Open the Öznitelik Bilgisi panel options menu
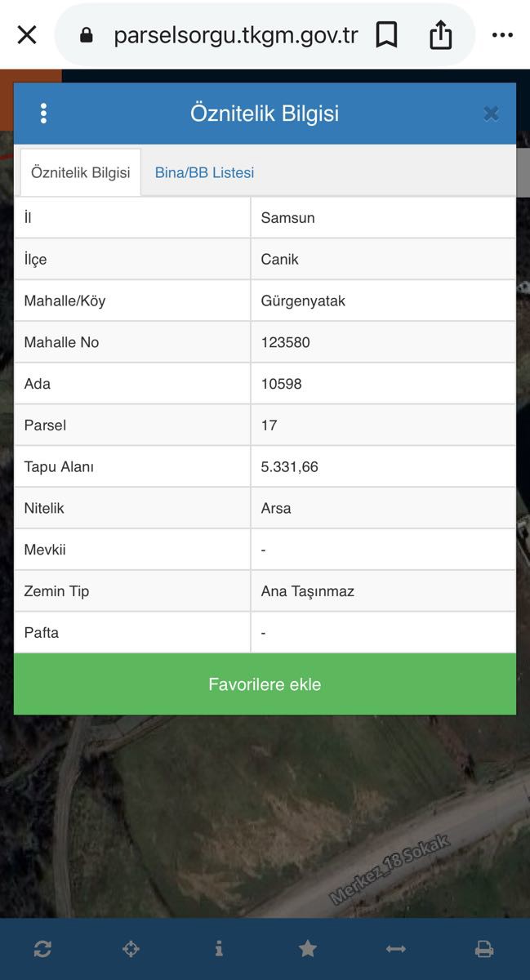Screen dimensions: 530x980 click(x=43, y=114)
